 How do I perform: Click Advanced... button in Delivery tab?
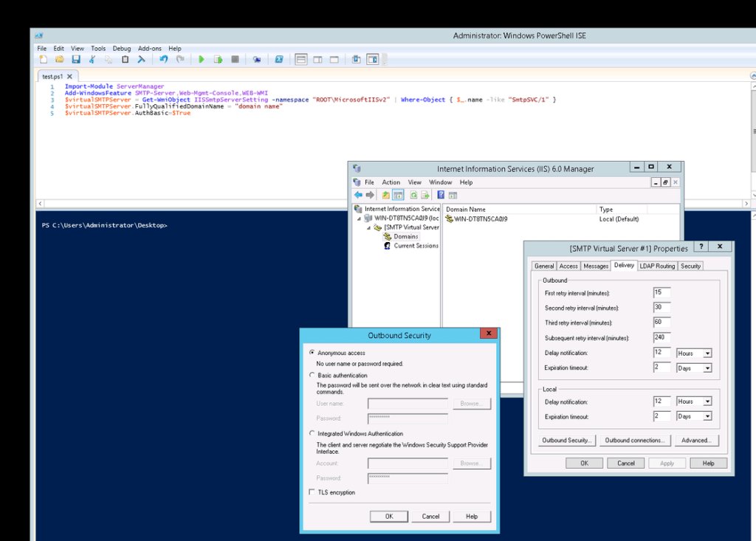[696, 440]
